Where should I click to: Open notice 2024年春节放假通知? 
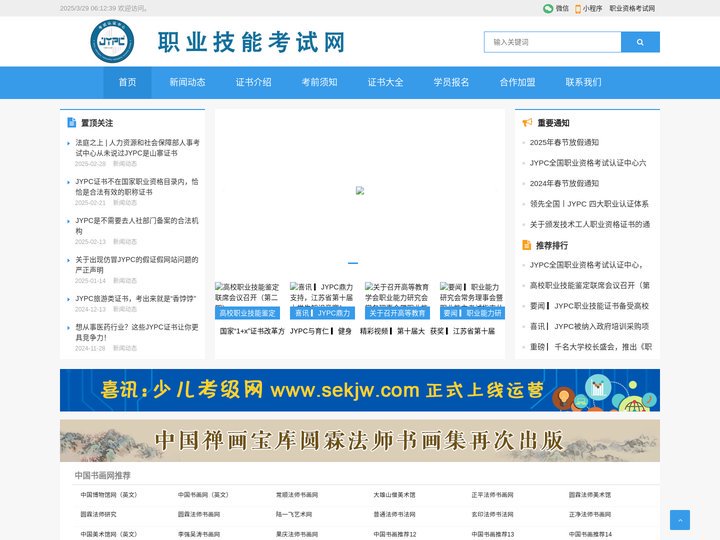pyautogui.click(x=564, y=183)
